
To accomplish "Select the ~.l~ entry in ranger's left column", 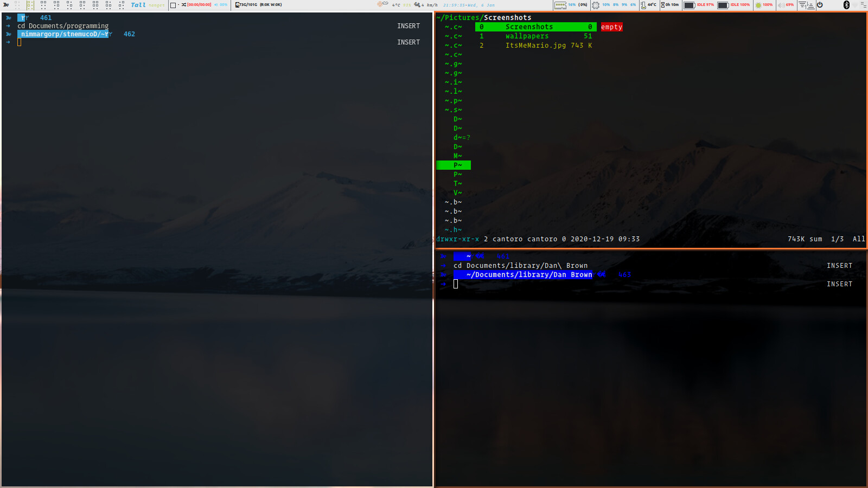I will (454, 91).
